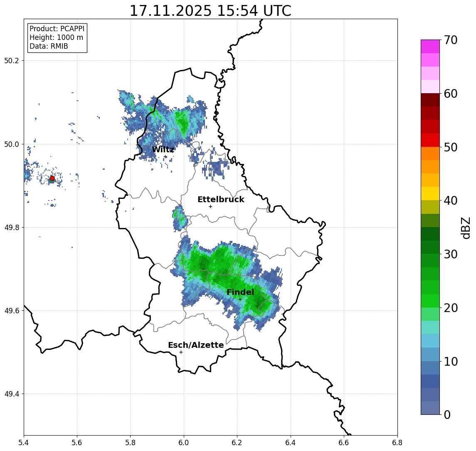The width and height of the screenshot is (476, 451).
Task: Click the longitude tick label 5.6
Action: tap(77, 442)
